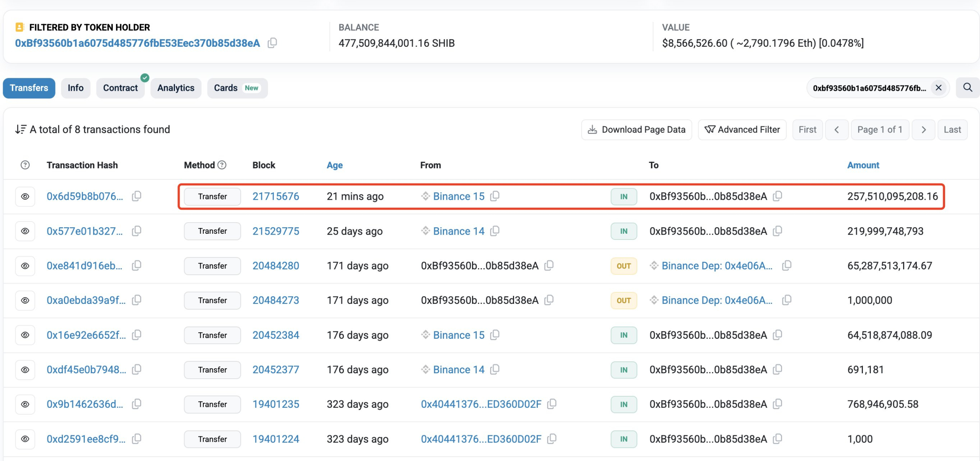This screenshot has height=461, width=980.
Task: Copy From address in block 19401224 row
Action: [x=552, y=439]
